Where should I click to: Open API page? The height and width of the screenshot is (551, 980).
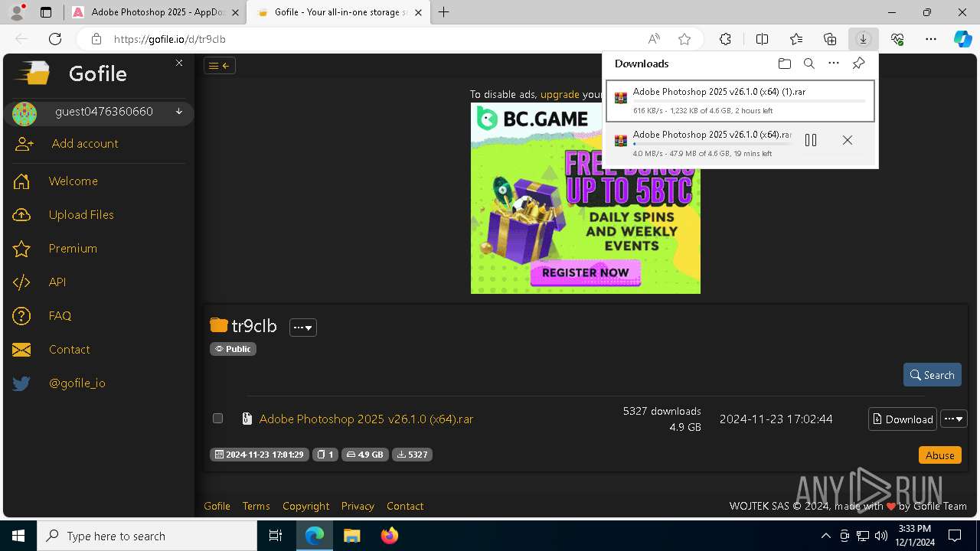40,282
